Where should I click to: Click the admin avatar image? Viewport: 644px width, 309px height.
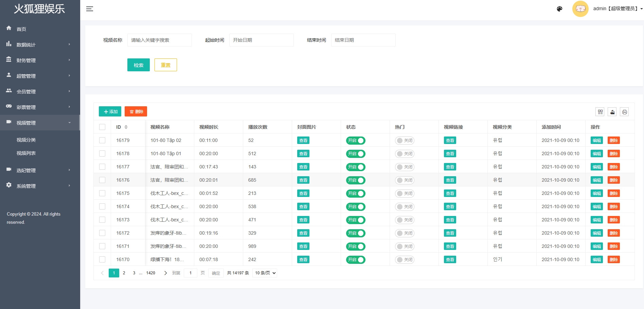580,9
